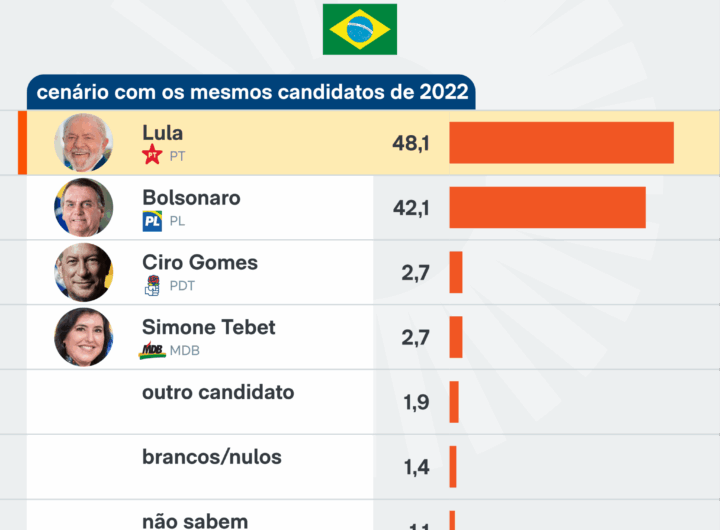Click the Bolsonaro candidate name

191,198
